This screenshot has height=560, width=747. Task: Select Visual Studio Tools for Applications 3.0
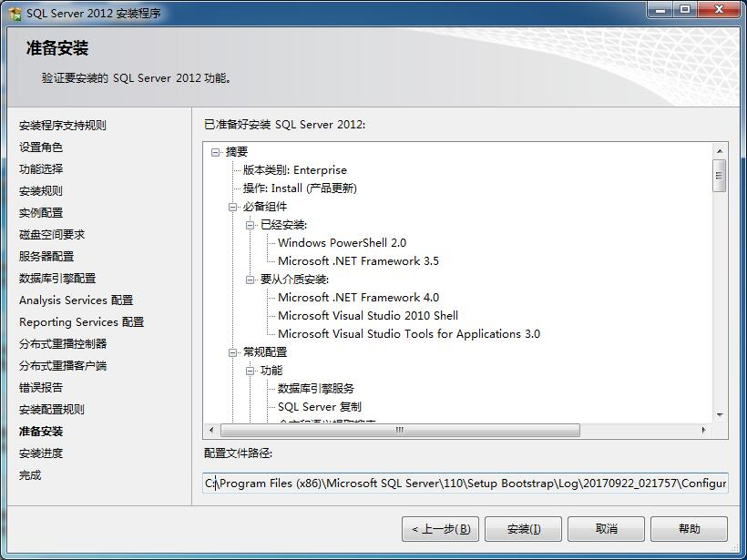[409, 334]
